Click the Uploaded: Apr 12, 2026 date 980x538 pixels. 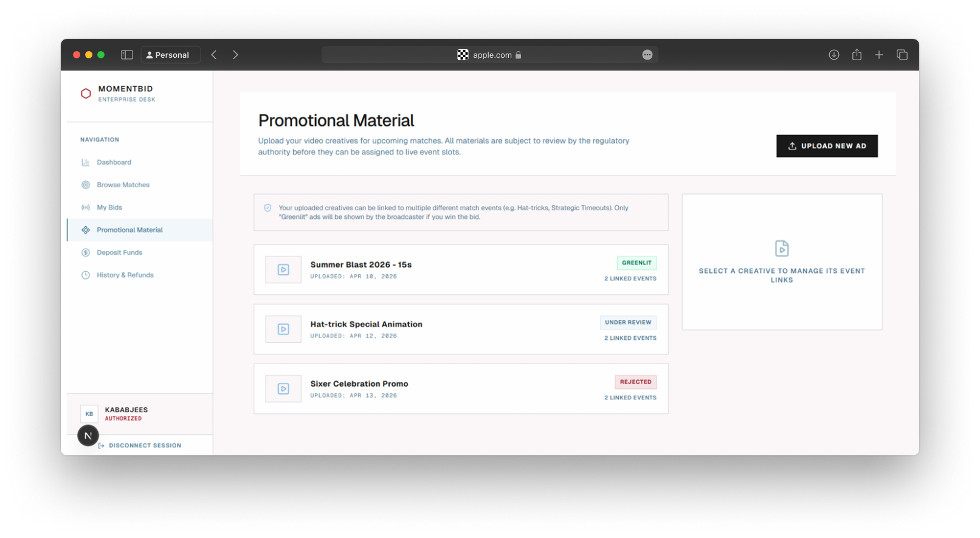354,336
